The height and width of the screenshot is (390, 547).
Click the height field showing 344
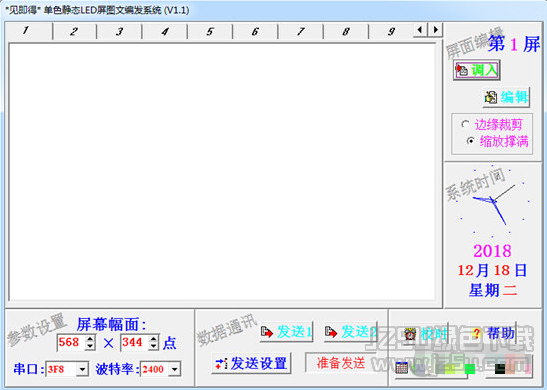[134, 342]
